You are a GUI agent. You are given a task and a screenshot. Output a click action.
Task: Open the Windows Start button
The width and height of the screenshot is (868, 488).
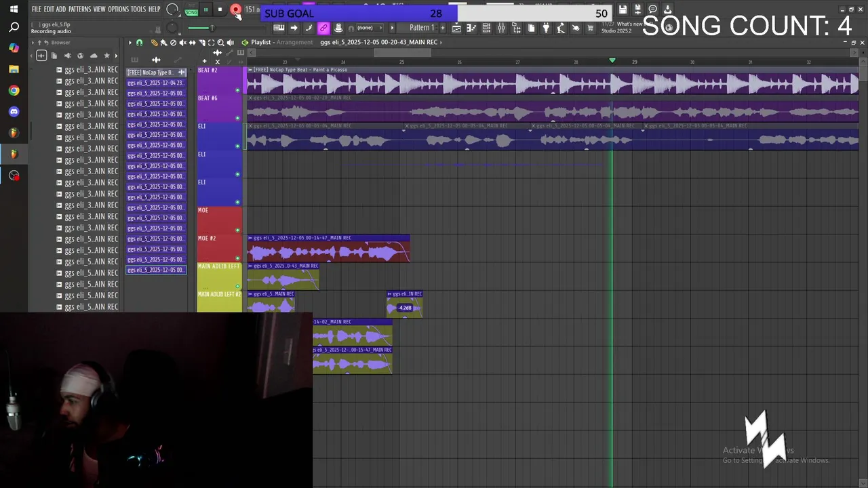tap(14, 9)
